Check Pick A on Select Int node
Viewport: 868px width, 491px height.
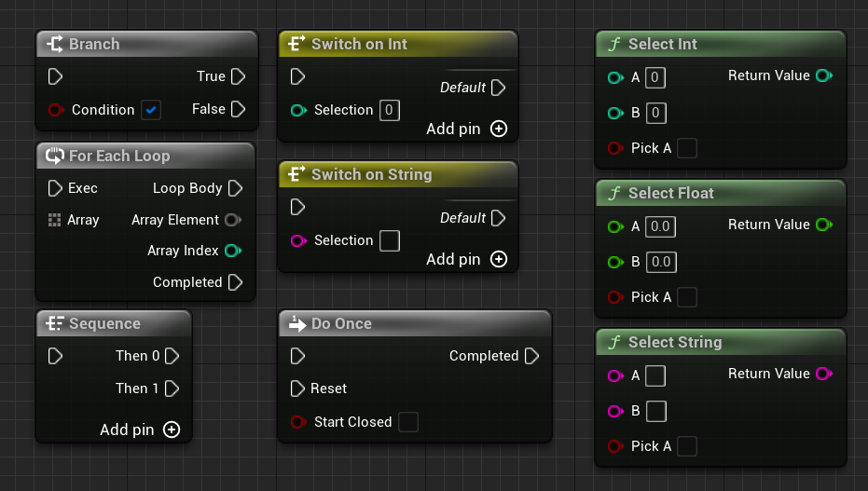pos(687,148)
